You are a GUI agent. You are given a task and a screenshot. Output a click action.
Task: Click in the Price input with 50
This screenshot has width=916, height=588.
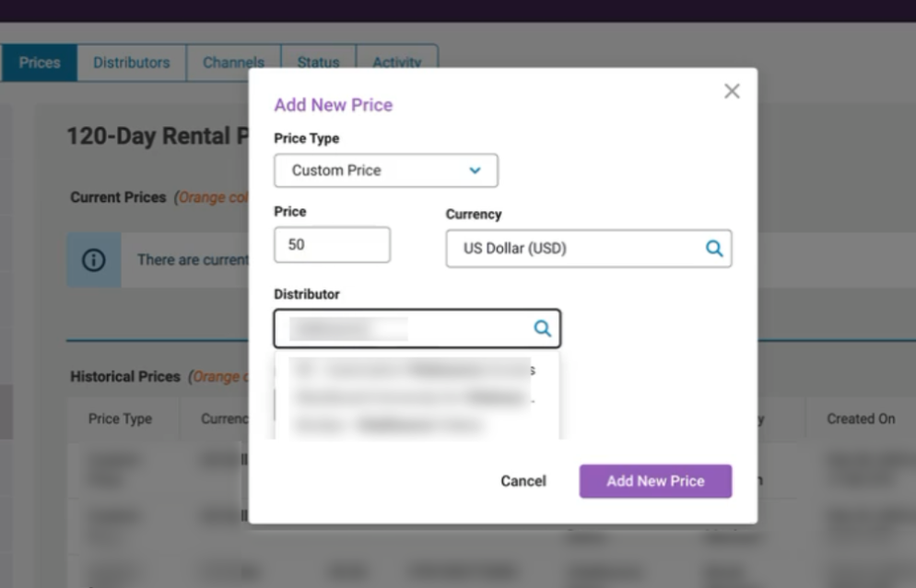pos(332,245)
